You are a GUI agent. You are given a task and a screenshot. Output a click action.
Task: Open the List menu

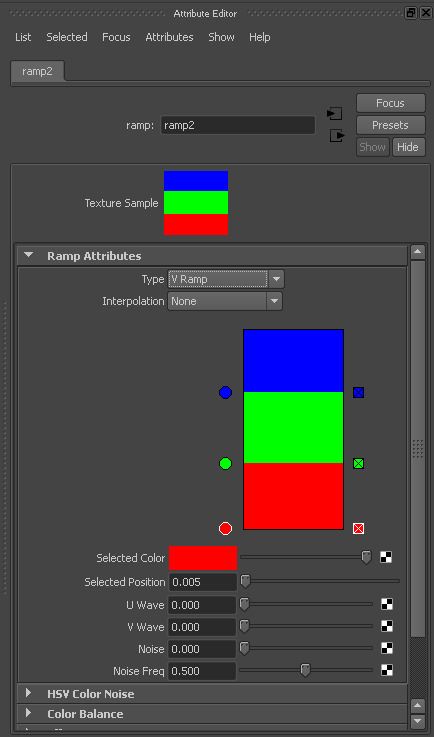23,37
